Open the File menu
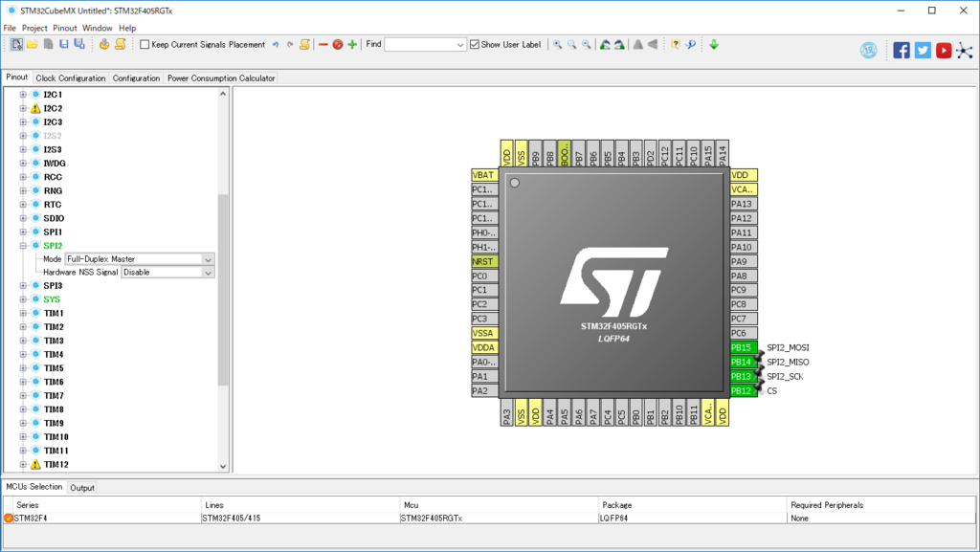 [10, 28]
